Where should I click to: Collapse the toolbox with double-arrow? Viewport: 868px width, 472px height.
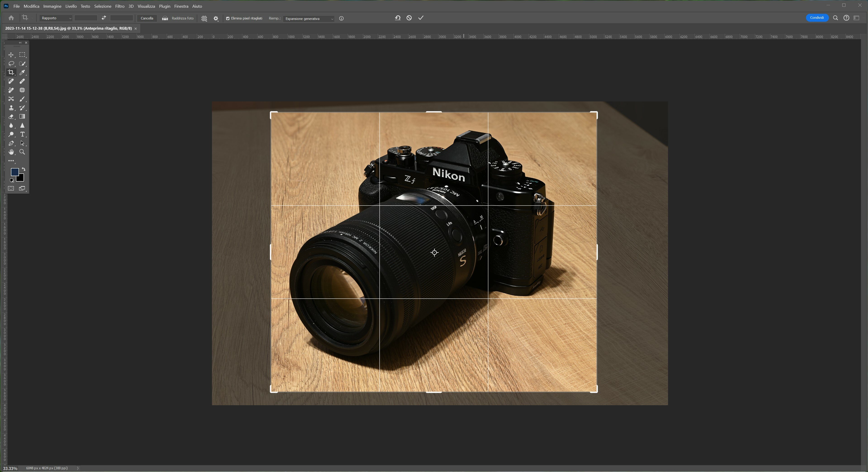click(x=20, y=43)
